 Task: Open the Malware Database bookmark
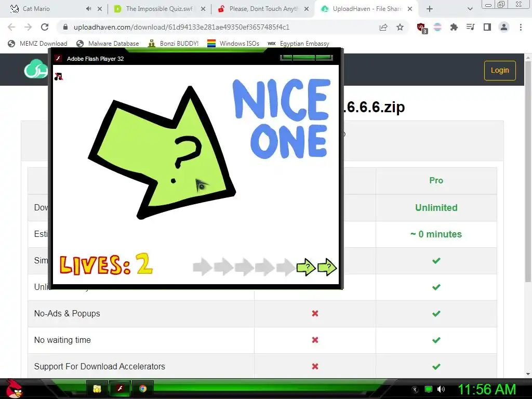(108, 44)
